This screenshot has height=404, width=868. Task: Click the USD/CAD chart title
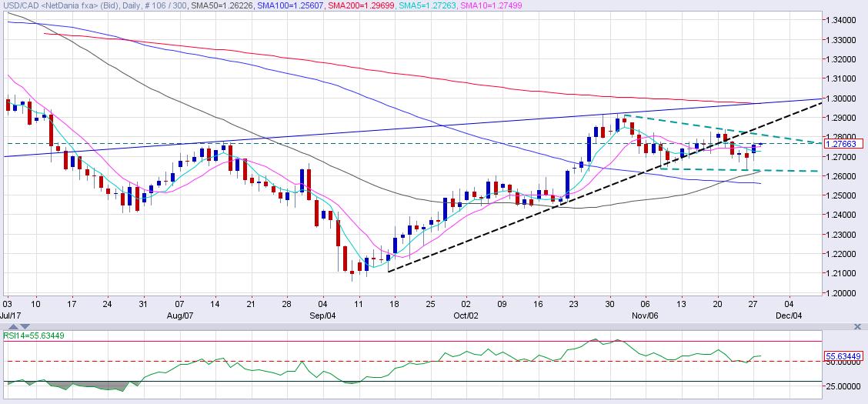coord(45,5)
